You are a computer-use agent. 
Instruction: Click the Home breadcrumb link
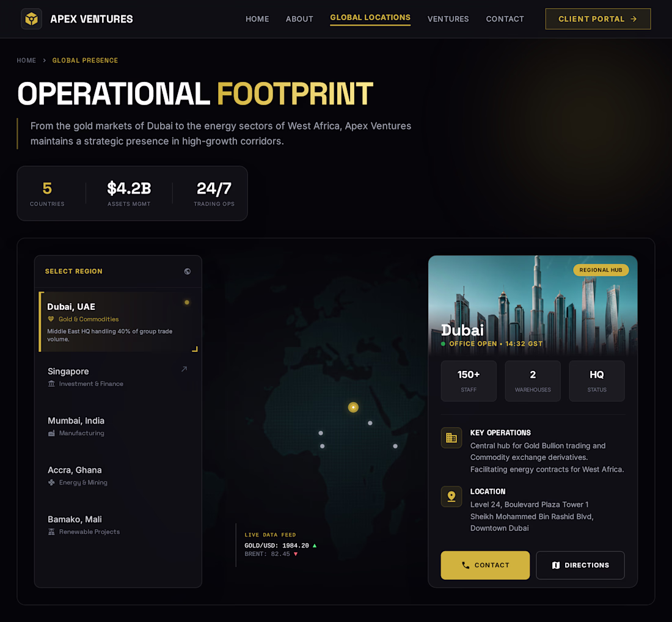click(26, 60)
